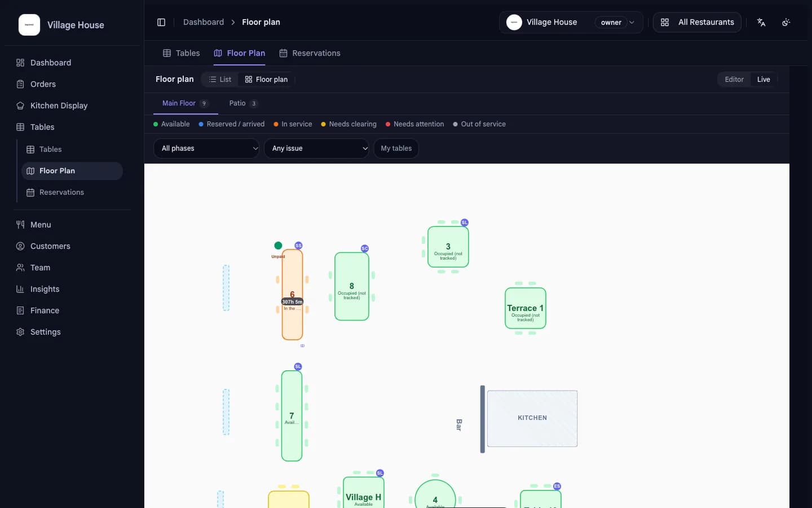This screenshot has width=812, height=508.
Task: Click the green status dot above table 6
Action: click(278, 246)
